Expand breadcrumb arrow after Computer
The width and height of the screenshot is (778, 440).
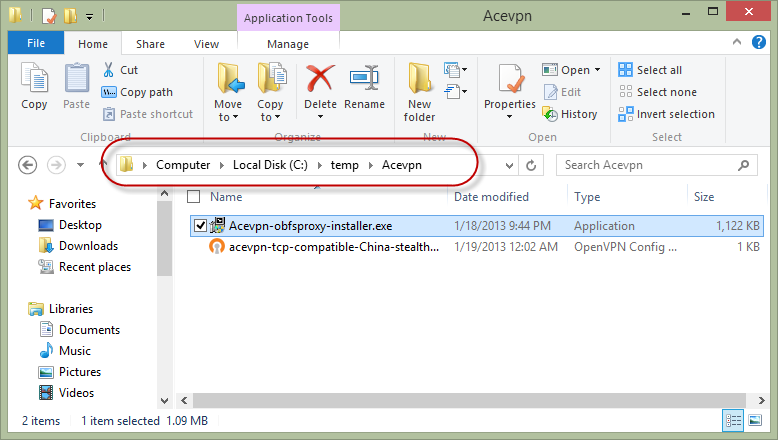(222, 165)
